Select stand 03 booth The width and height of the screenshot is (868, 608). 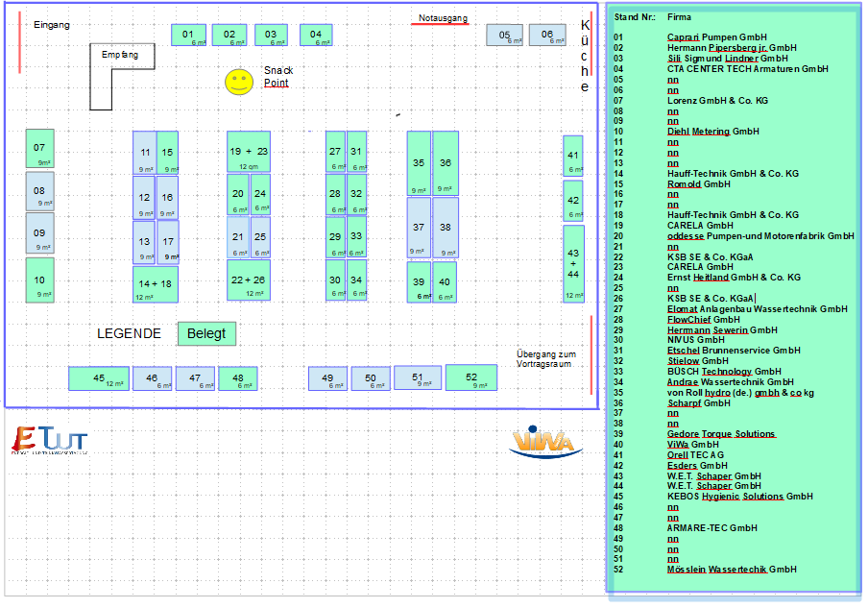[271, 35]
